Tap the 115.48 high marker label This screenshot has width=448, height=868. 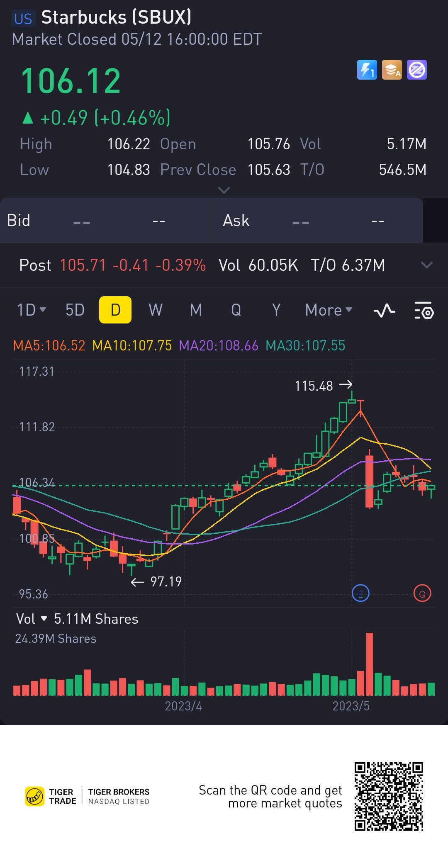coord(314,386)
